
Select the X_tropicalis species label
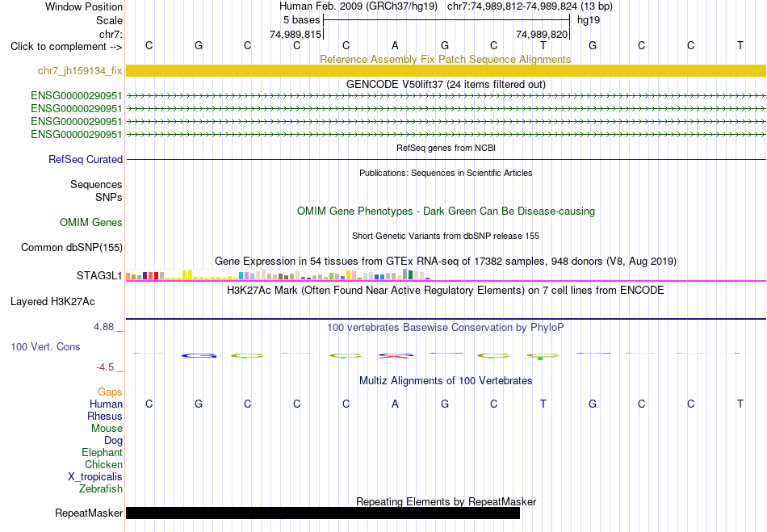point(95,477)
